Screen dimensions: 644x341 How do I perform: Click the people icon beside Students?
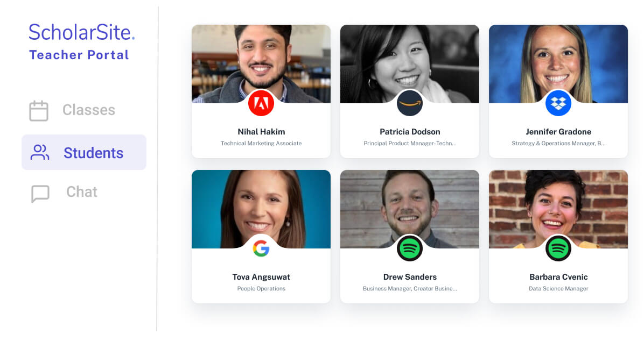[40, 152]
